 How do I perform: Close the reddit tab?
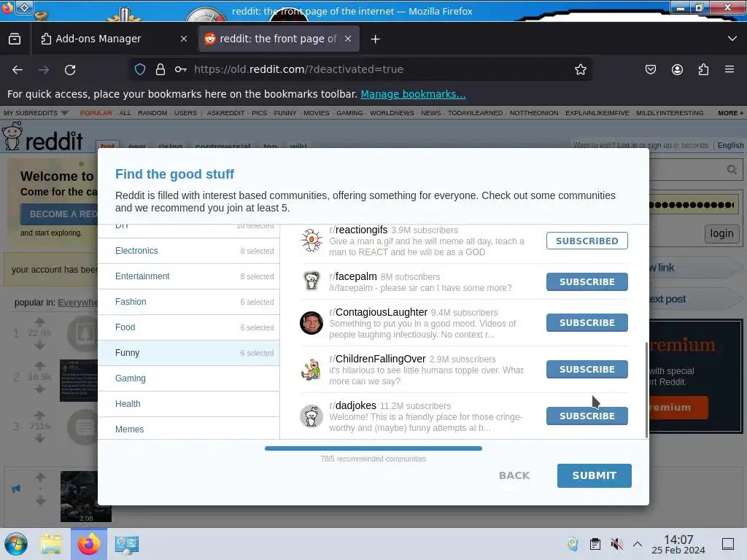[x=348, y=39]
